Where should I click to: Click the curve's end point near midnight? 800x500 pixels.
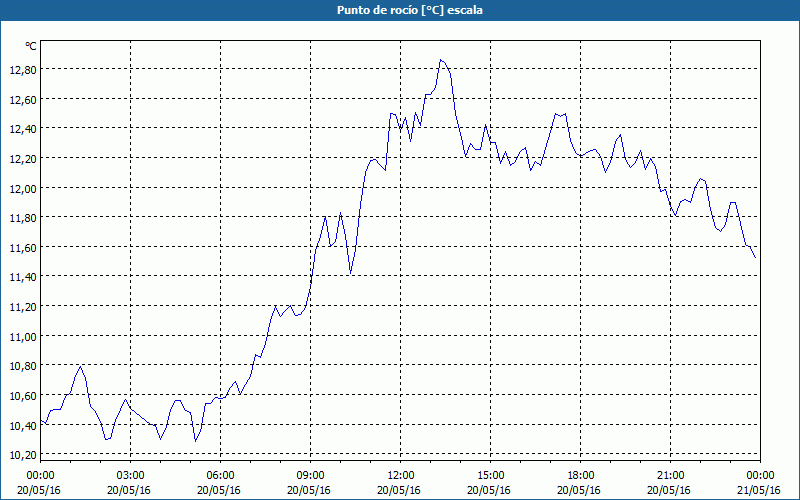tap(755, 257)
